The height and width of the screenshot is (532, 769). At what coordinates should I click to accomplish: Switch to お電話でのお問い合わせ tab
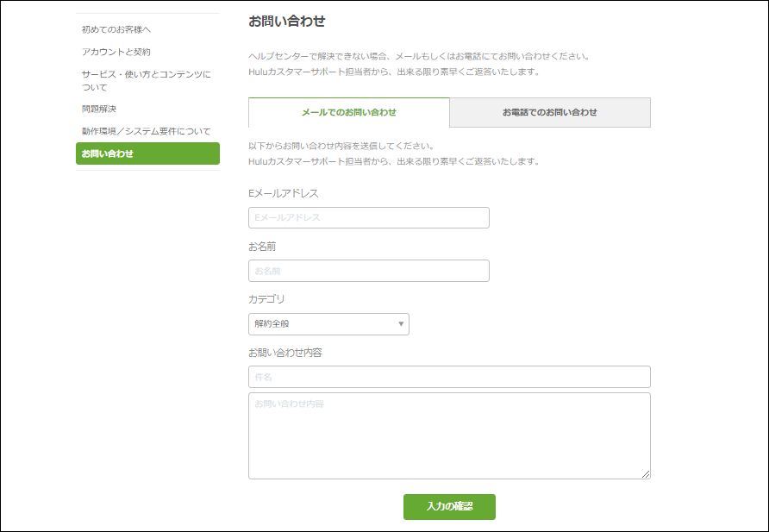click(x=550, y=112)
